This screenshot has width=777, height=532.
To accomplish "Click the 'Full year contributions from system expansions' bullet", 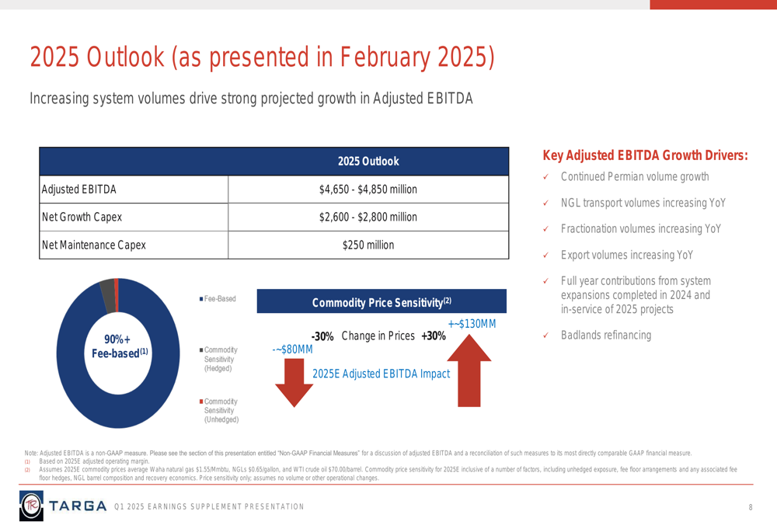I will 636,295.
